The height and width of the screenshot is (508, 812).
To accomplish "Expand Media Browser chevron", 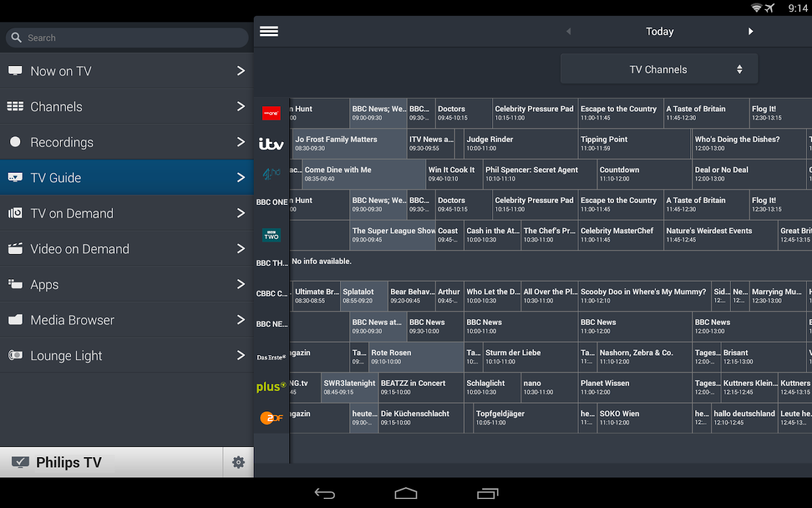I will 241,319.
